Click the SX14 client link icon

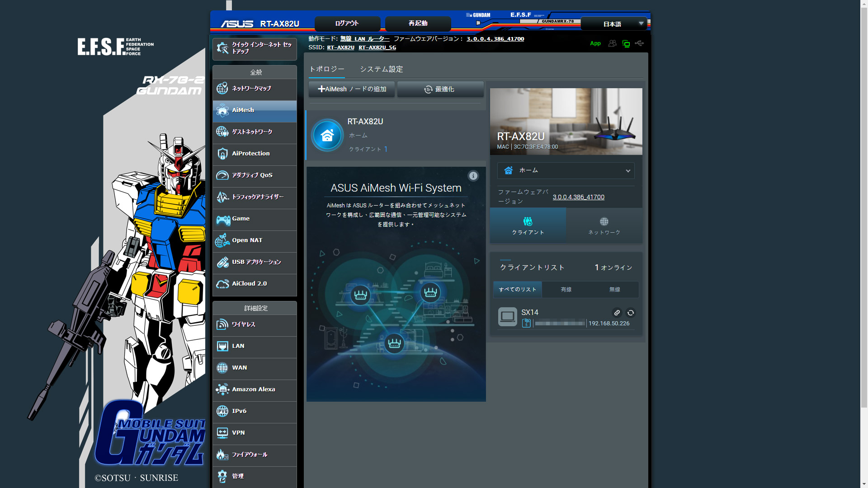(617, 313)
